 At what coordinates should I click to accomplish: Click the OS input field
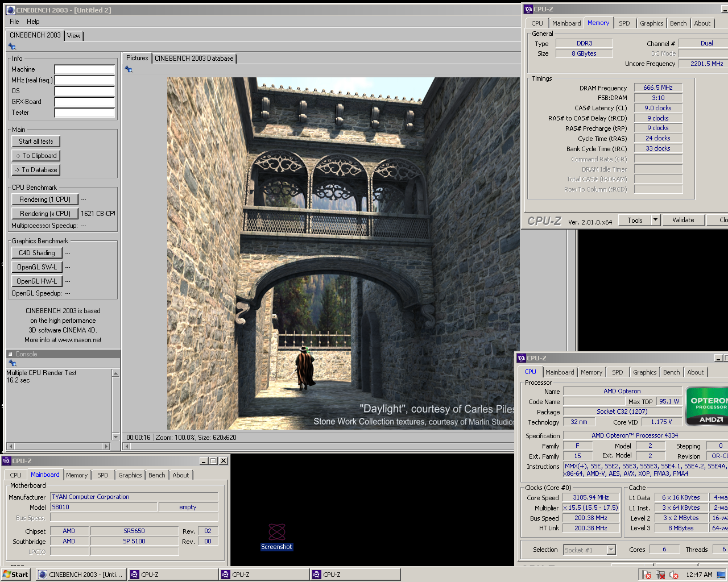(x=85, y=91)
